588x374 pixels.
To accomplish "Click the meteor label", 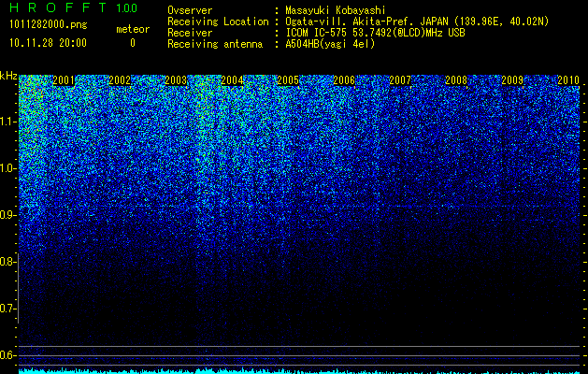I will [x=133, y=29].
